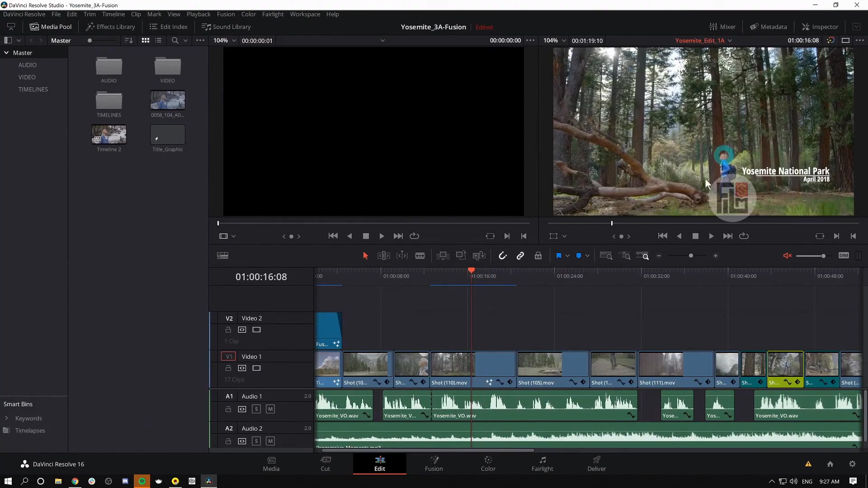Expand the Keywords smart bin

(x=6, y=418)
